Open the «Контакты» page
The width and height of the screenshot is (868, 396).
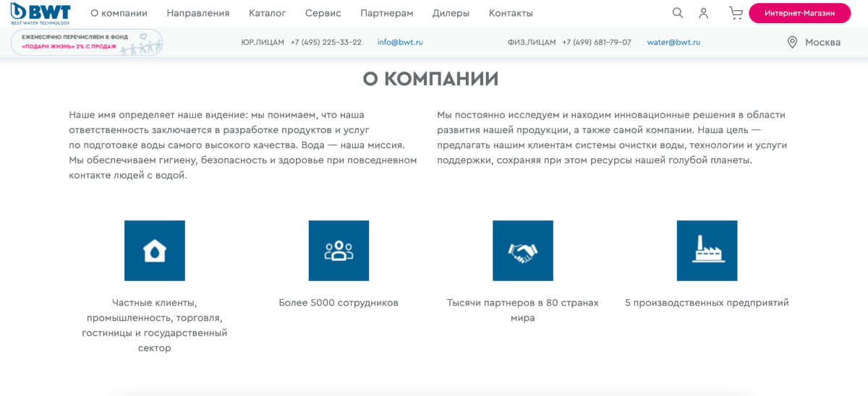click(511, 13)
